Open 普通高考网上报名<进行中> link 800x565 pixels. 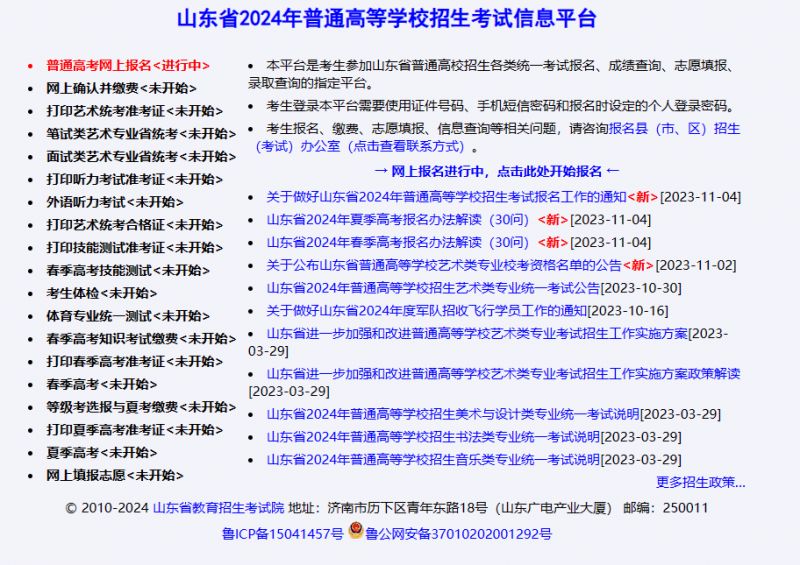tap(128, 65)
